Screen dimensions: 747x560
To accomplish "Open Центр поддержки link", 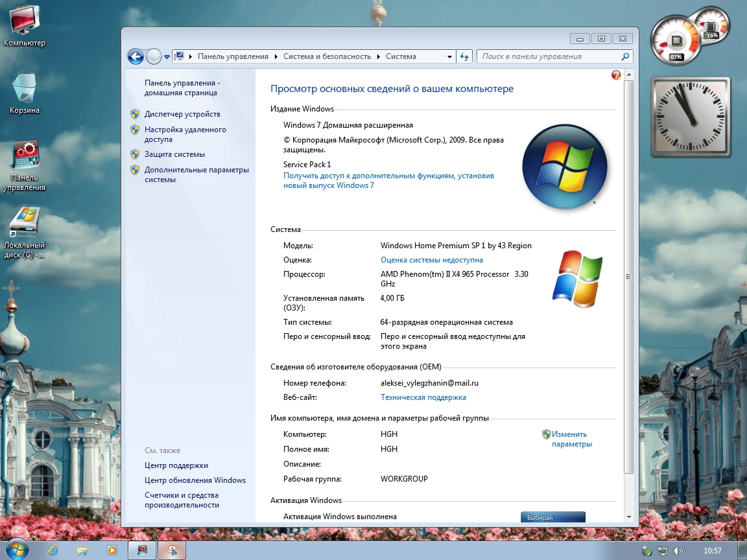I will tap(176, 465).
